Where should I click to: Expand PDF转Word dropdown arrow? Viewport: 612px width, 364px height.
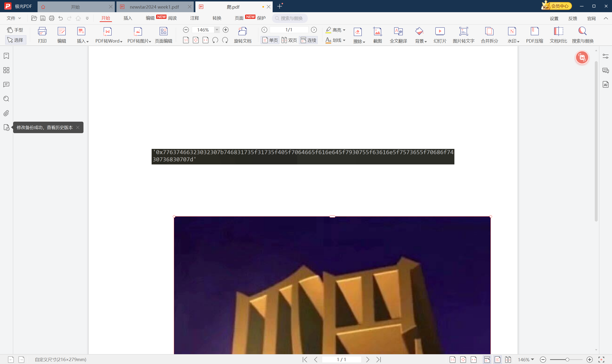121,41
